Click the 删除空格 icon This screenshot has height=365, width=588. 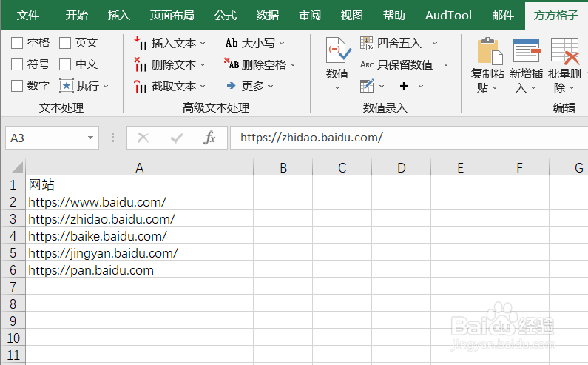tap(232, 64)
